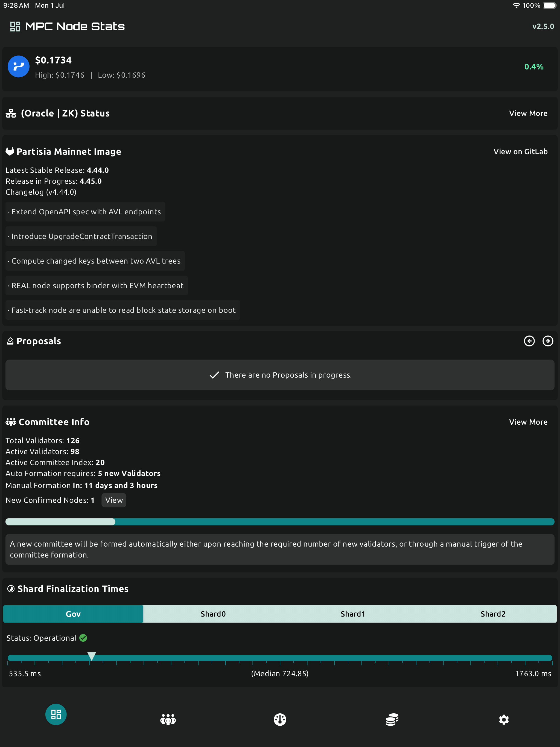Tap the 535.5 ms minimum label
The width and height of the screenshot is (560, 747).
tap(25, 674)
